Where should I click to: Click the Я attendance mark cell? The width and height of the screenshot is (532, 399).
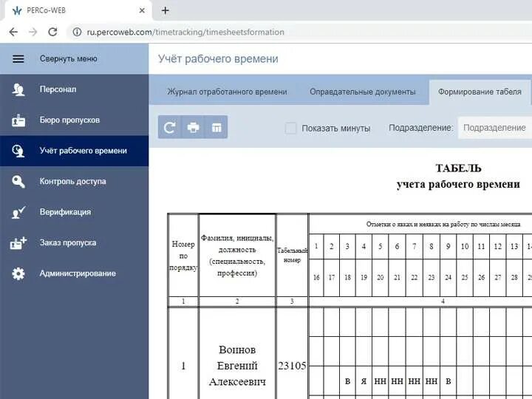coord(364,381)
